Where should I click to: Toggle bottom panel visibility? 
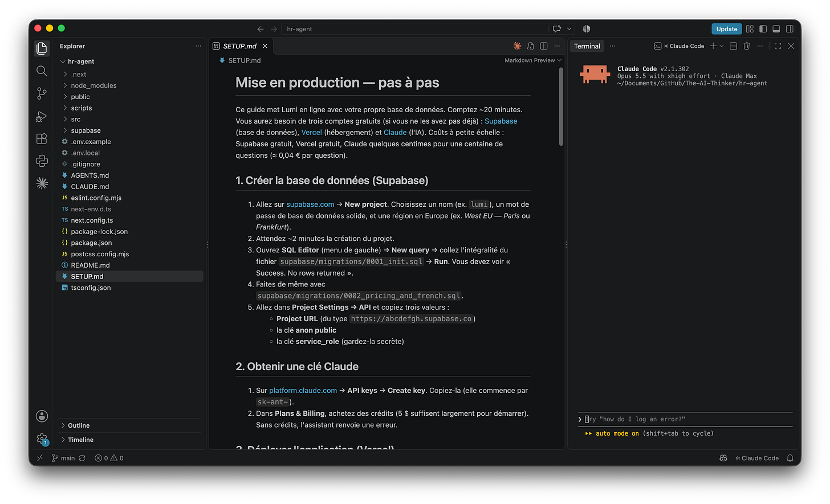[x=776, y=29]
